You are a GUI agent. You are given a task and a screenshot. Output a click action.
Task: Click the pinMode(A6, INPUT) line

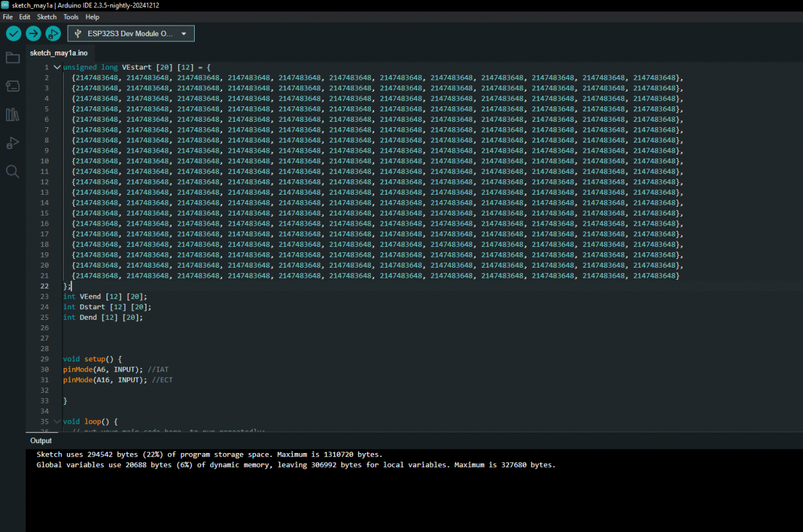(103, 369)
